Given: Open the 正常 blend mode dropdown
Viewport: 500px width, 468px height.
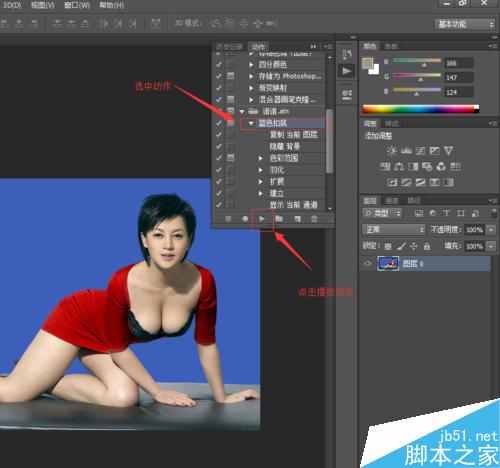Looking at the screenshot, I should [x=394, y=230].
